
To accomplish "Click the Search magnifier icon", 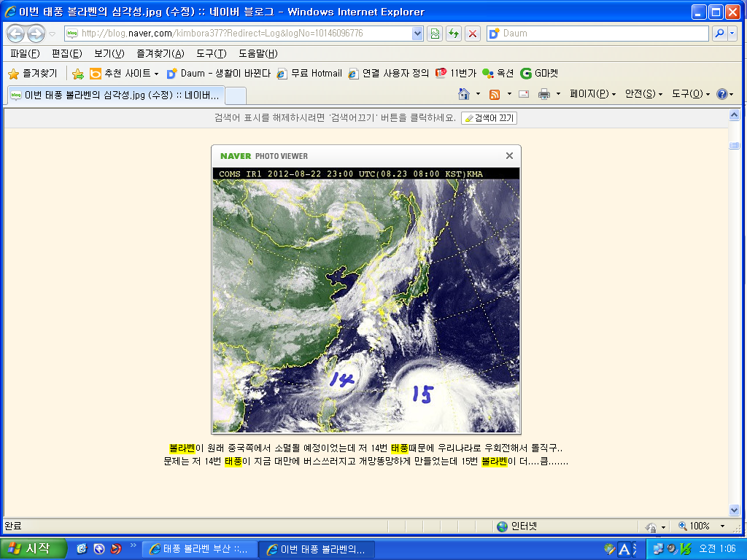I will pos(719,34).
